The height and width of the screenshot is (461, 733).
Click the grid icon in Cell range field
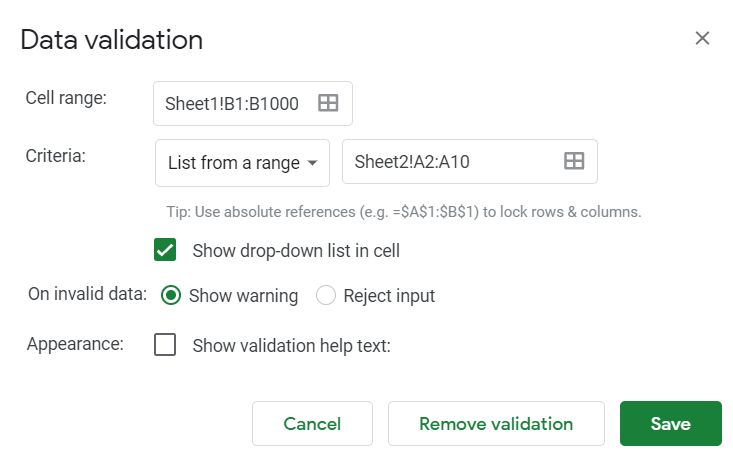328,103
